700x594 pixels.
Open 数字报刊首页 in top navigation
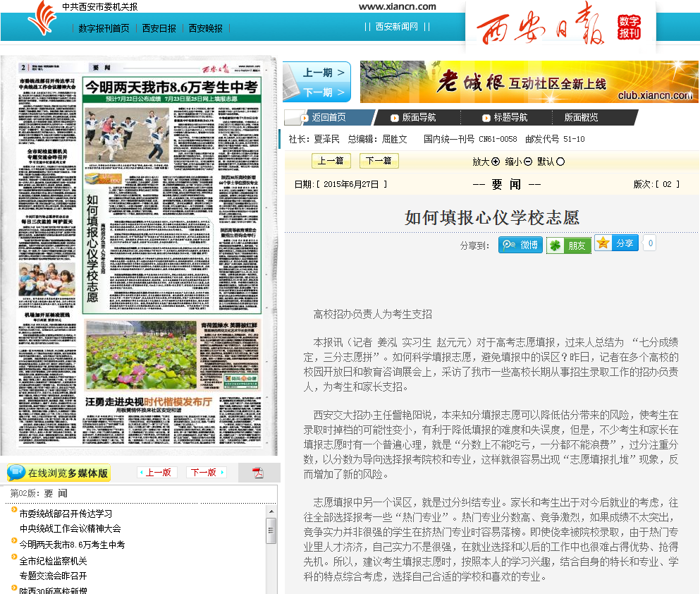click(104, 28)
